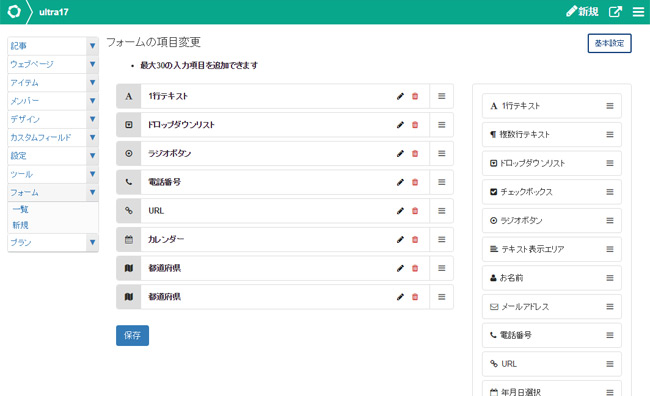Screen dimensions: 650x396
Task: Edit the 電話番号 form row
Action: pyautogui.click(x=400, y=182)
